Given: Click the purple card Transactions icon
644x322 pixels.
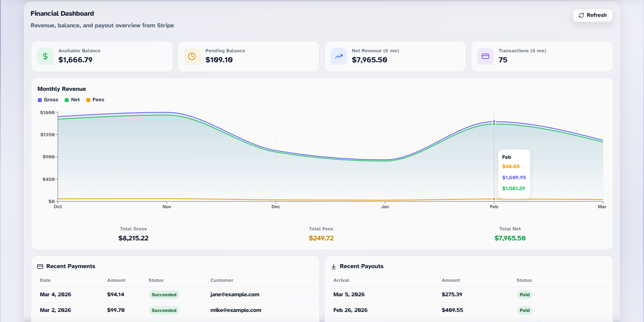Looking at the screenshot, I should (x=485, y=56).
